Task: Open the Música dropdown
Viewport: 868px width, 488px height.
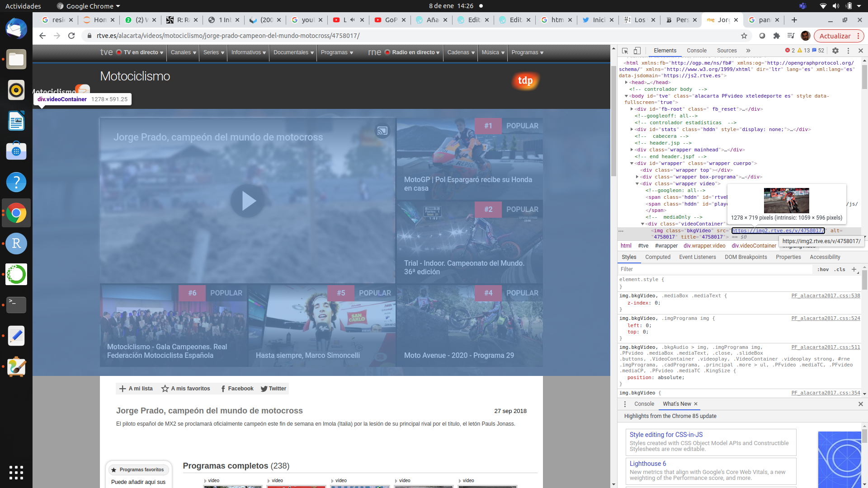Action: 493,52
